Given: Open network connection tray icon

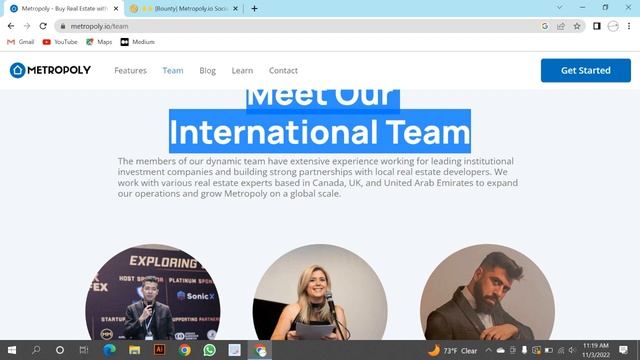Looking at the screenshot, I should [x=561, y=350].
